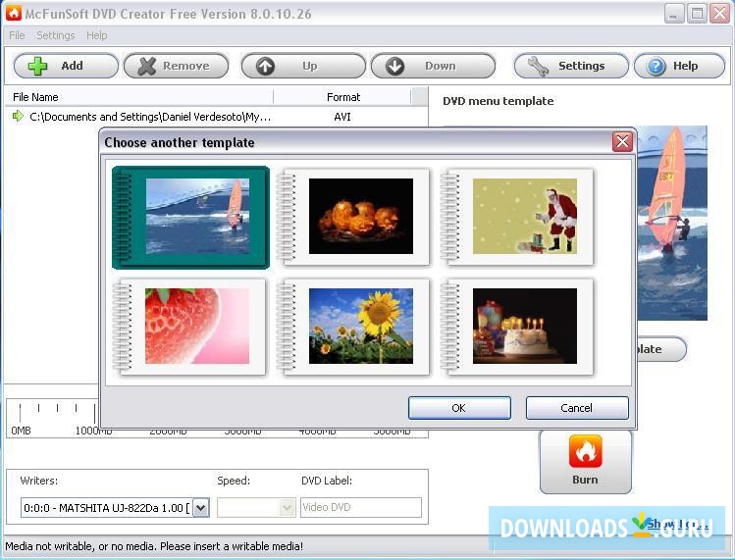The image size is (735, 560).
Task: Click the green plus Add icon
Action: pyautogui.click(x=37, y=66)
